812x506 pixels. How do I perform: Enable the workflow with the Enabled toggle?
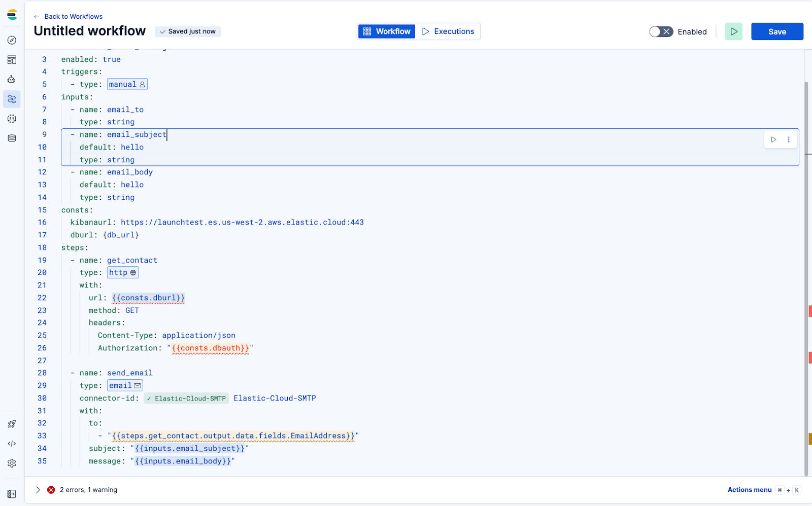click(x=661, y=31)
